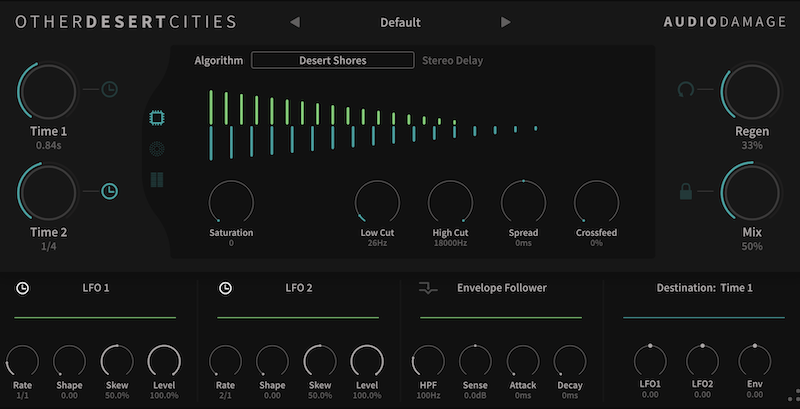
Task: Click the Saturation knob
Action: click(231, 202)
